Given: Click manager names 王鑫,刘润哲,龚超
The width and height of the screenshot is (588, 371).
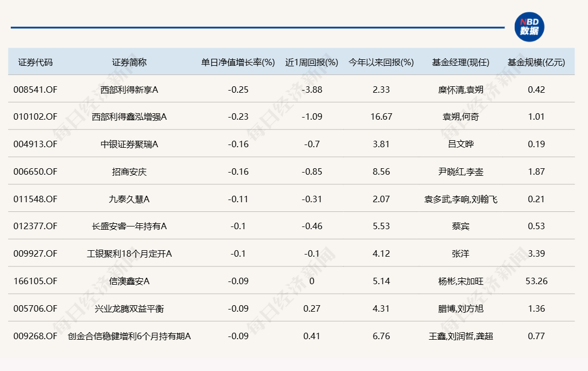Looking at the screenshot, I should tap(461, 336).
